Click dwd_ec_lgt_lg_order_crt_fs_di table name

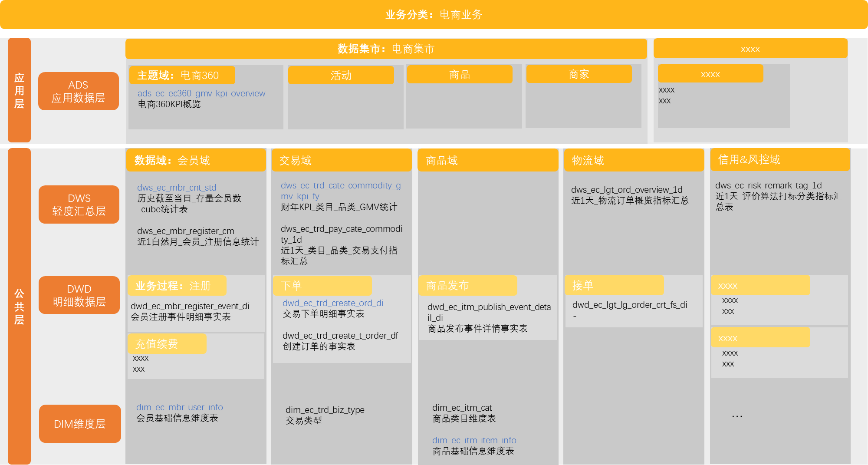pos(630,305)
